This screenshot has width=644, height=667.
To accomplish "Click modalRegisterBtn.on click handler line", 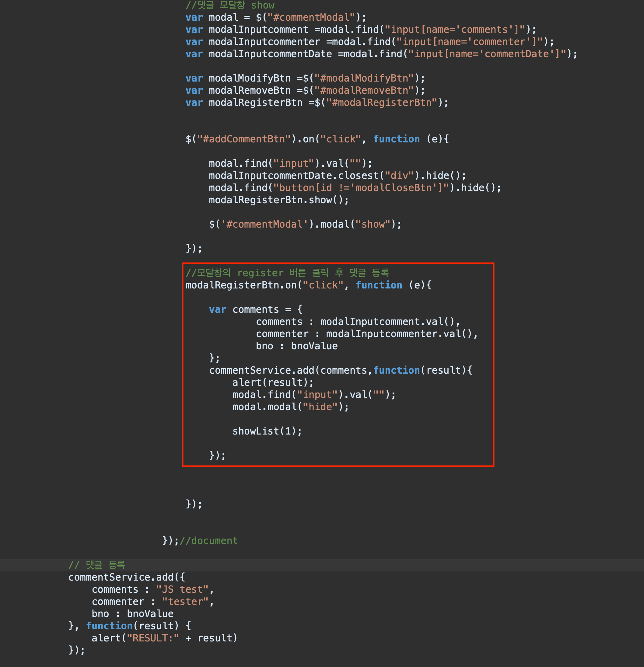I will tap(308, 285).
